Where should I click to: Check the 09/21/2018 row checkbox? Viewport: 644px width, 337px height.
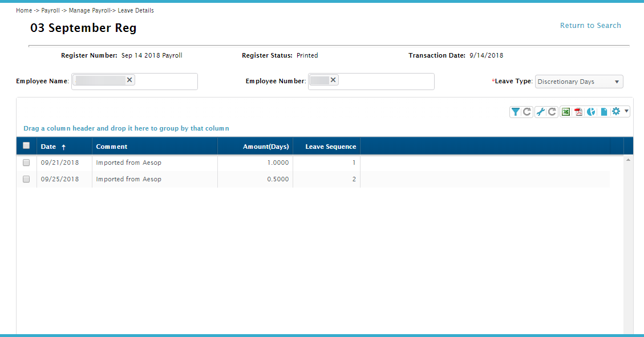pyautogui.click(x=26, y=163)
